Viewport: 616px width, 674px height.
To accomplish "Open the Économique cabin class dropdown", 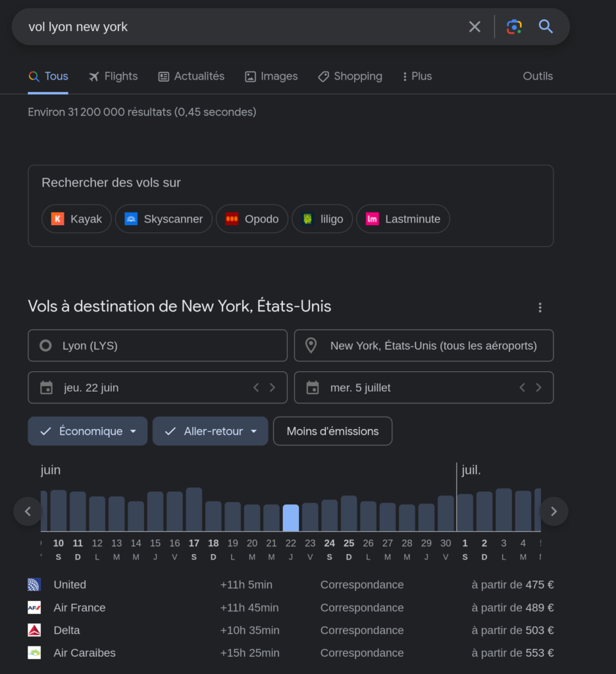I will [88, 431].
